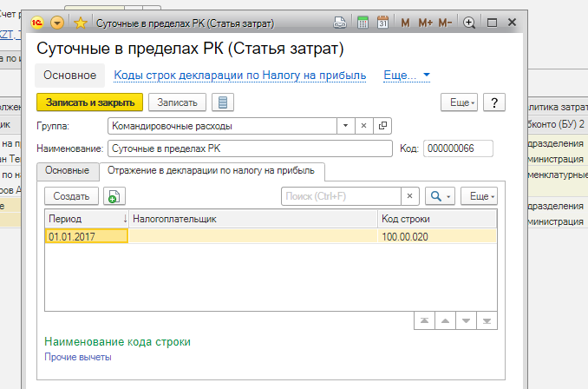Click the Поиск (Ctrl+F) search field

pyautogui.click(x=341, y=196)
